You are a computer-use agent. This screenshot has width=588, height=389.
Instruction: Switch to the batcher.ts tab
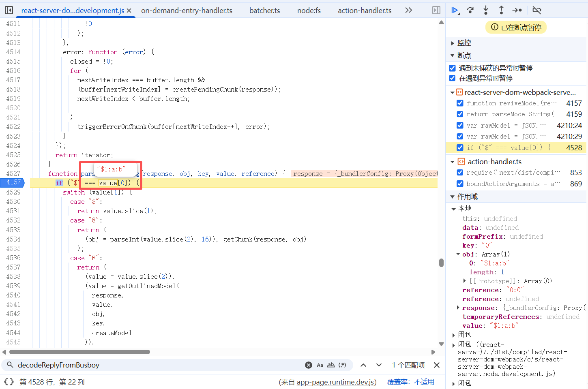tap(264, 11)
